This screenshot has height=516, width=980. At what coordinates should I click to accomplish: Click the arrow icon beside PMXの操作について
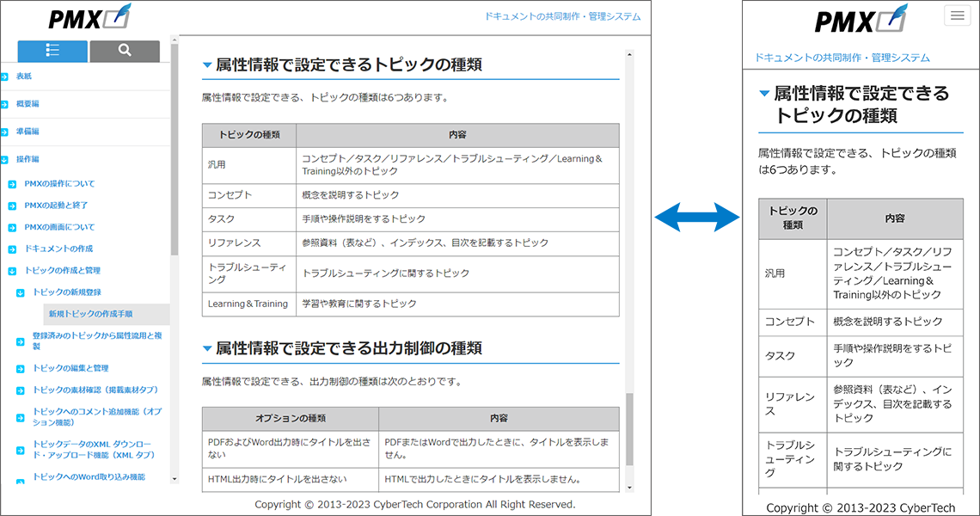point(12,184)
